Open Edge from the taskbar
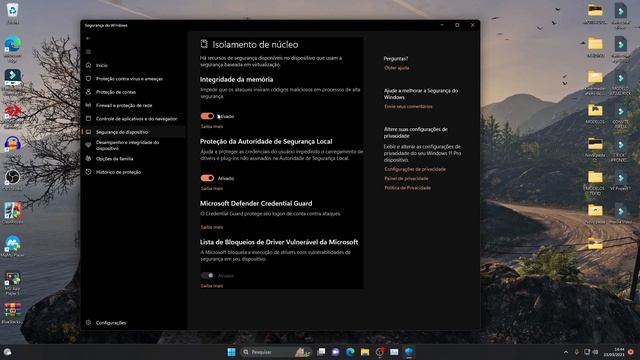Screen dimensions: 640x360 (x=350, y=352)
